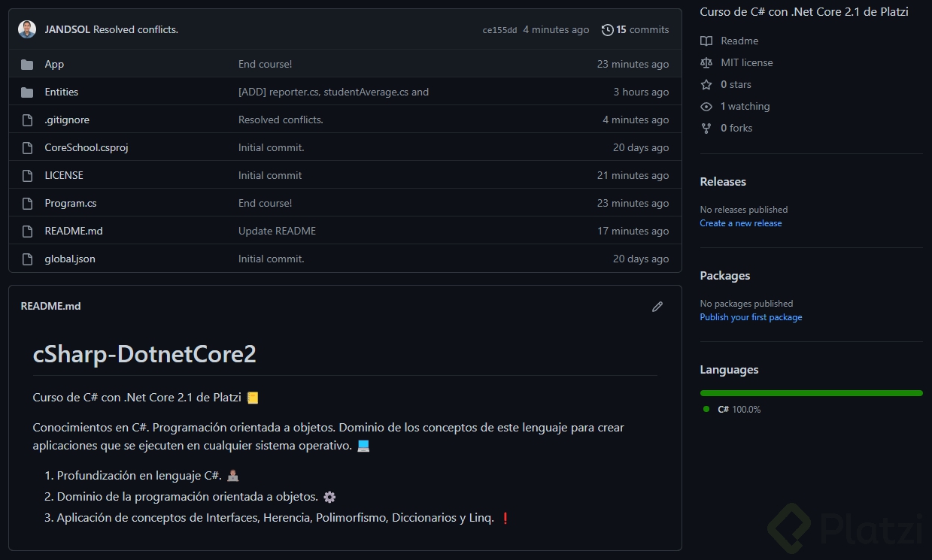
Task: Click the global.json file icon
Action: 27,259
